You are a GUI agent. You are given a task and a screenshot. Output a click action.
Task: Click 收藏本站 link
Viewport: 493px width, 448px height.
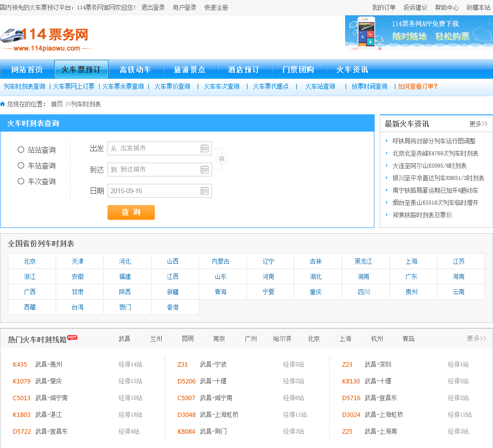478,7
